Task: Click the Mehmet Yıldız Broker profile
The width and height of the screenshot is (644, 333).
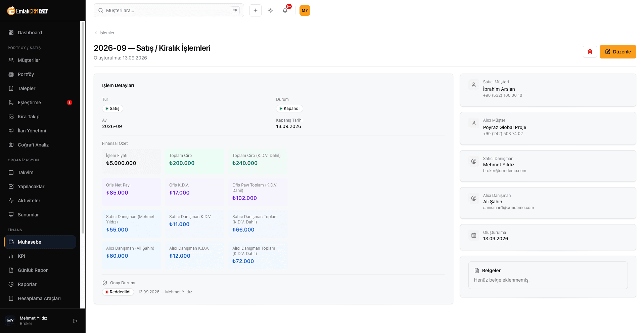Action: [x=34, y=321]
